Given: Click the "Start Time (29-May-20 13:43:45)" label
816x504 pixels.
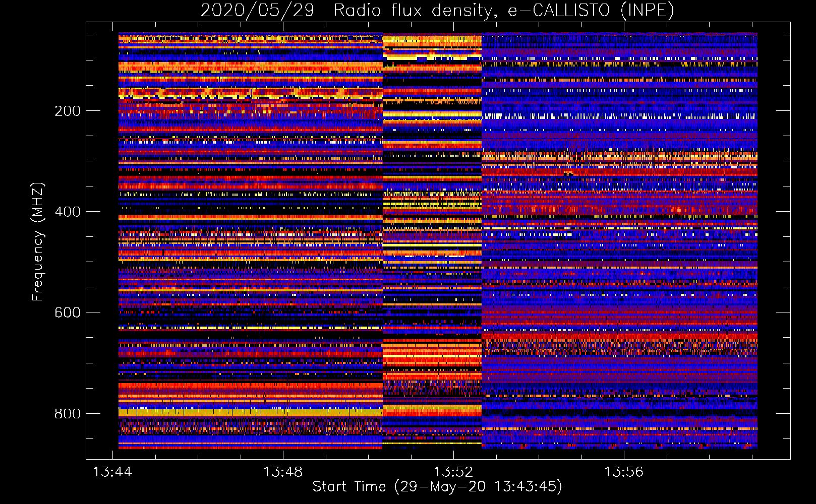Looking at the screenshot, I should click(x=437, y=487).
